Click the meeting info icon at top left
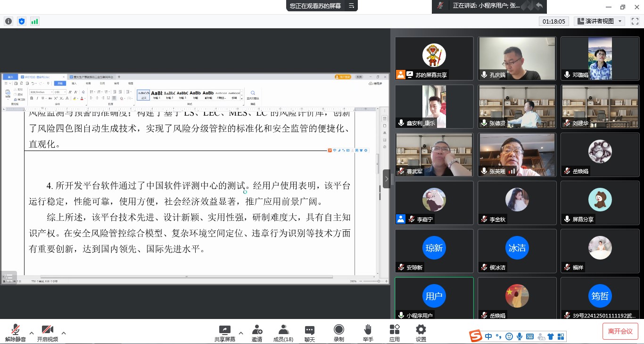 8,21
